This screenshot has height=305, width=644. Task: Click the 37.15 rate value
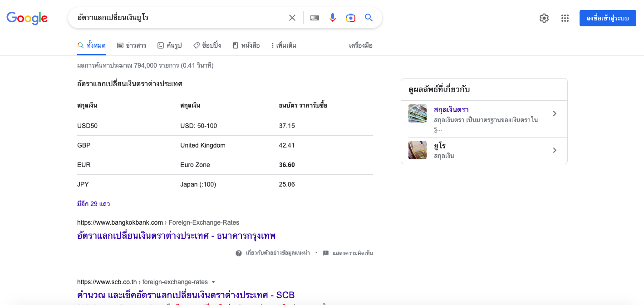[287, 126]
